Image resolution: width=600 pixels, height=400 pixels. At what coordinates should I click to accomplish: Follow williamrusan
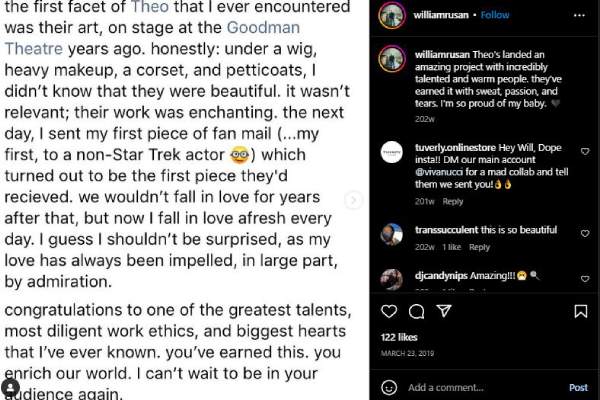tap(495, 16)
